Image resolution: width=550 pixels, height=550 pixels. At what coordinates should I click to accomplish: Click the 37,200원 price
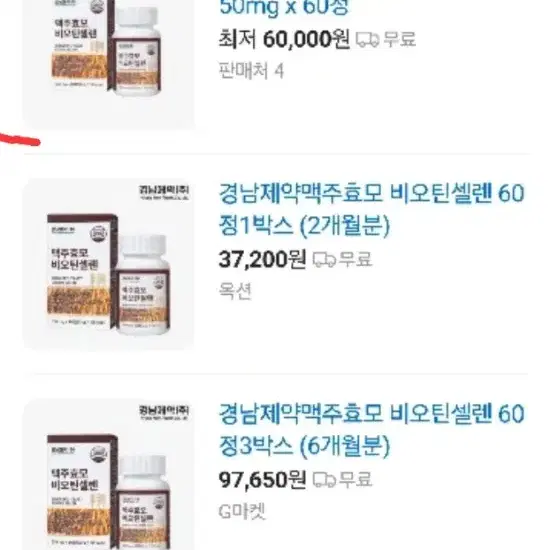(x=262, y=260)
